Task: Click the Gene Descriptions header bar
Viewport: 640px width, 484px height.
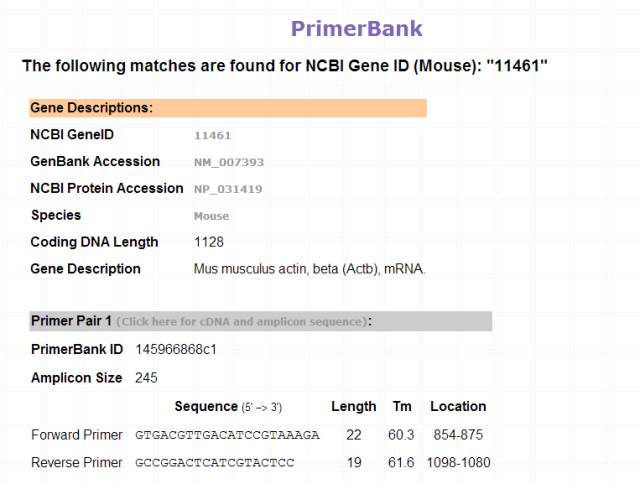Action: pos(228,108)
